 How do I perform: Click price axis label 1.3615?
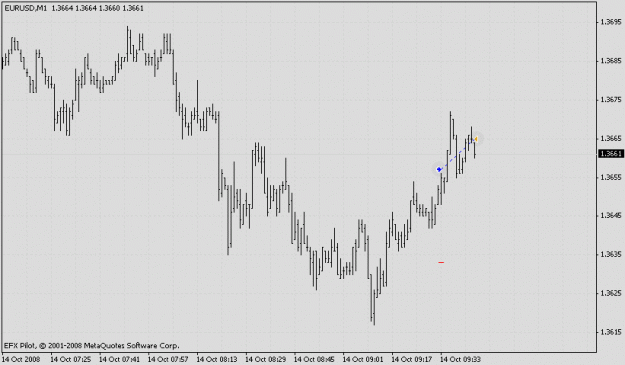pos(611,332)
